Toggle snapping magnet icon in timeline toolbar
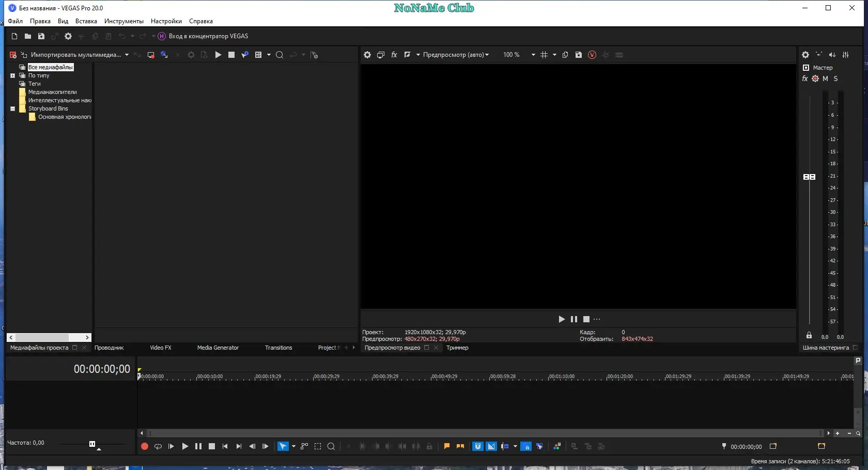 click(x=478, y=446)
